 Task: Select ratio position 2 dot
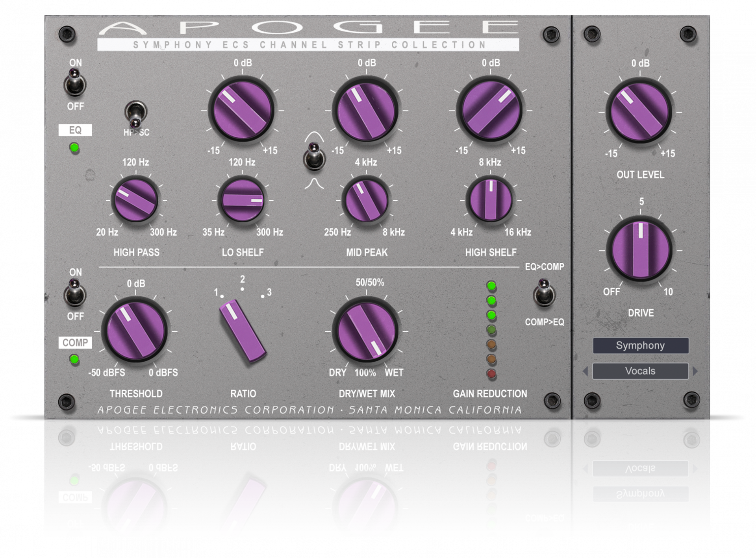tap(242, 289)
